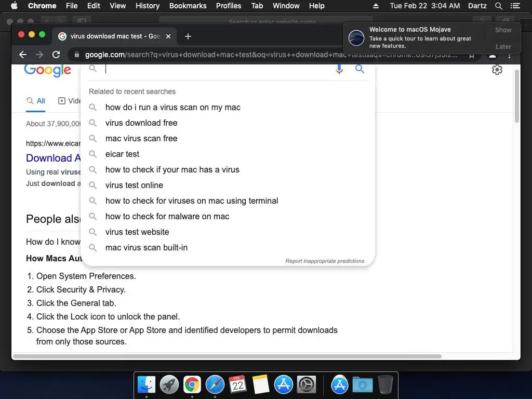
Task: Click the Google voice search microphone icon
Action: (x=339, y=69)
